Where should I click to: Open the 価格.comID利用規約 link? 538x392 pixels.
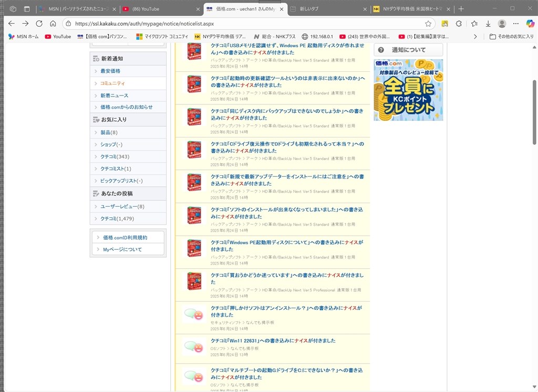click(125, 238)
